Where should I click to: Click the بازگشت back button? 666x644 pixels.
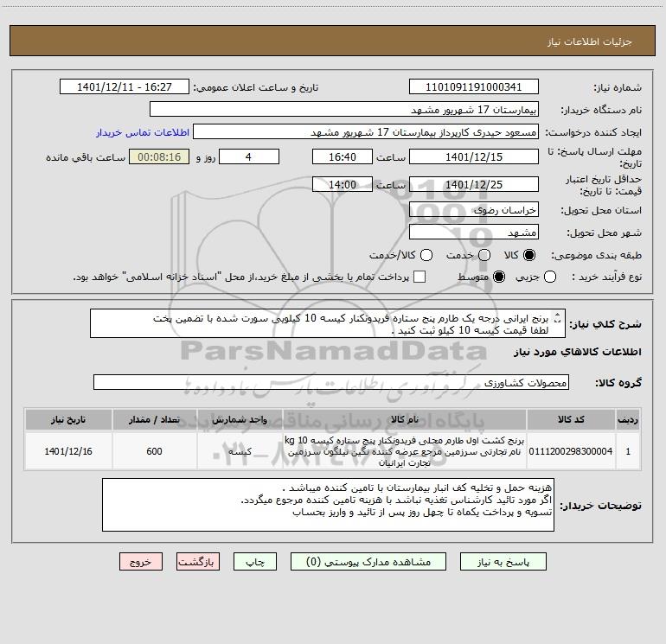[x=198, y=562]
